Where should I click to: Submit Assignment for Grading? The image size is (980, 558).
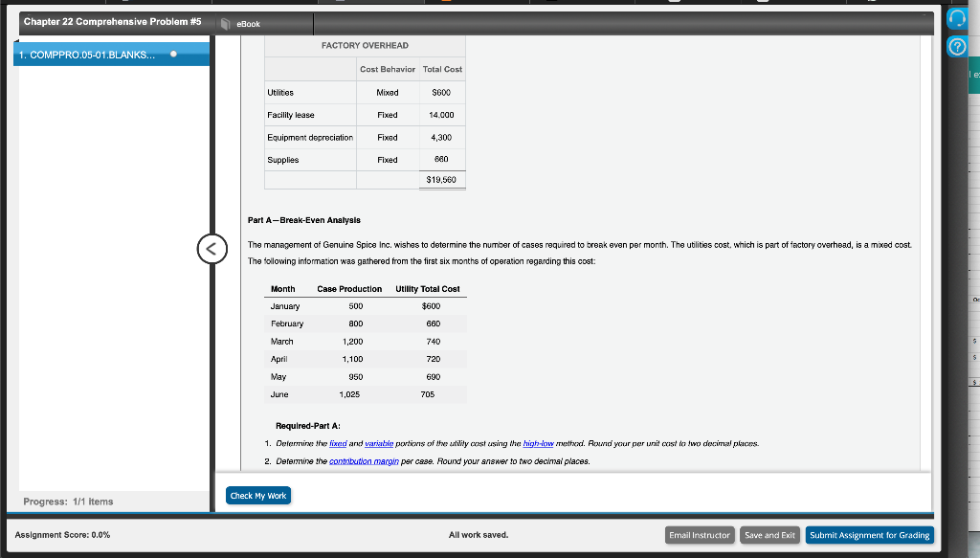coord(869,535)
